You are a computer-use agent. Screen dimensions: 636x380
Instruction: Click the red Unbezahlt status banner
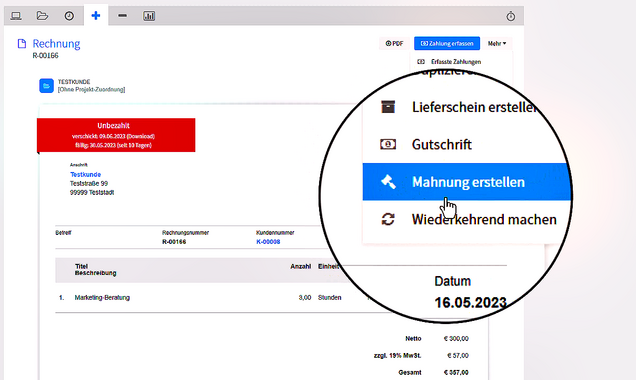click(x=116, y=135)
